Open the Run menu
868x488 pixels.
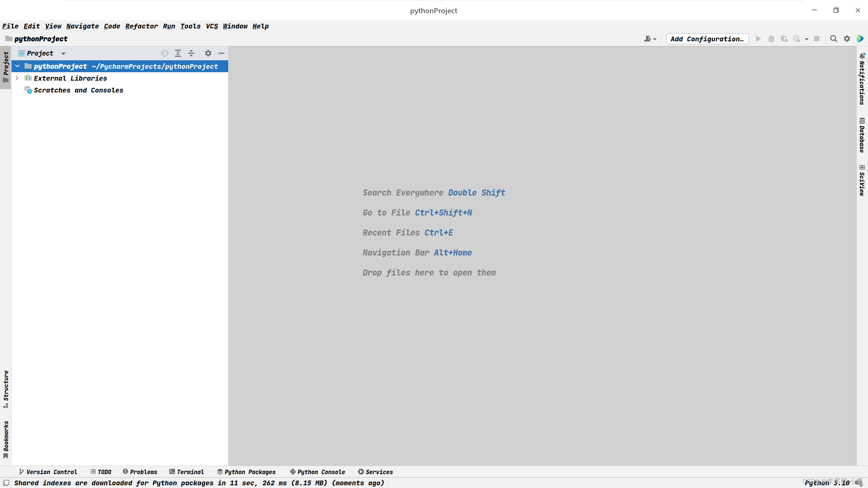(x=169, y=26)
